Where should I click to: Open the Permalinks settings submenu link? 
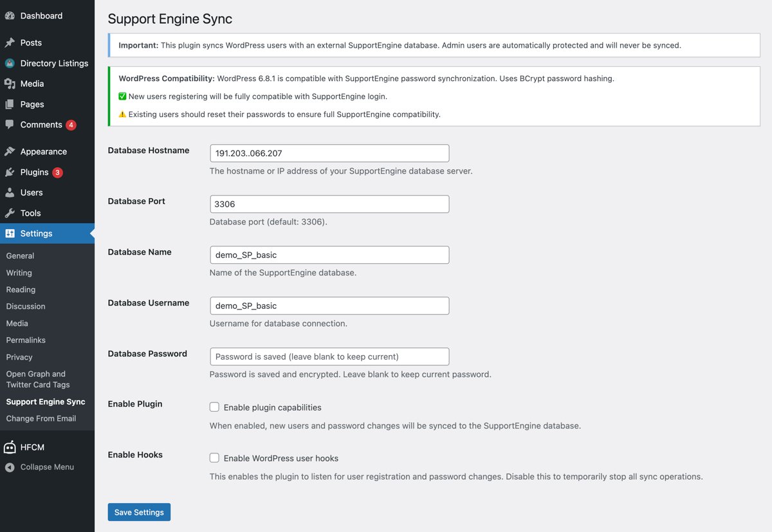point(26,340)
